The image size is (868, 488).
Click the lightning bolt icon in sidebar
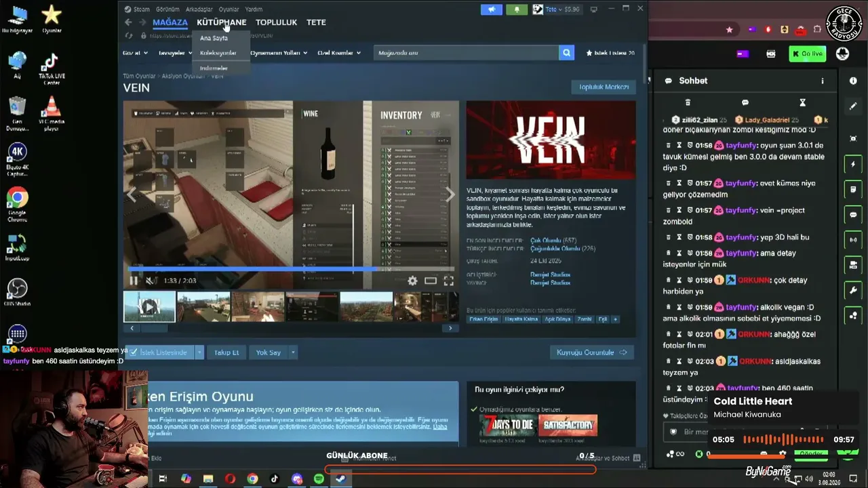(x=853, y=164)
